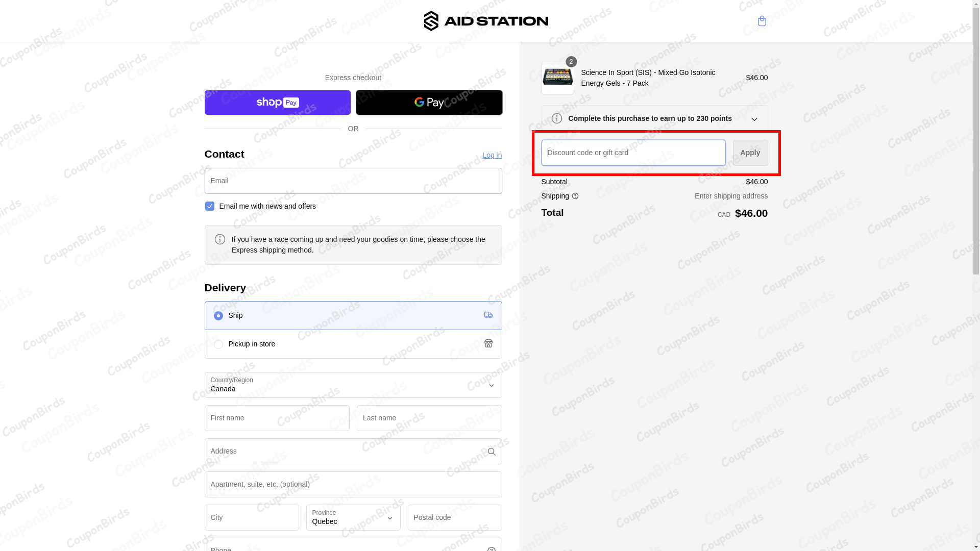This screenshot has width=980, height=551.
Task: Click the shipping help question mark icon
Action: [575, 196]
